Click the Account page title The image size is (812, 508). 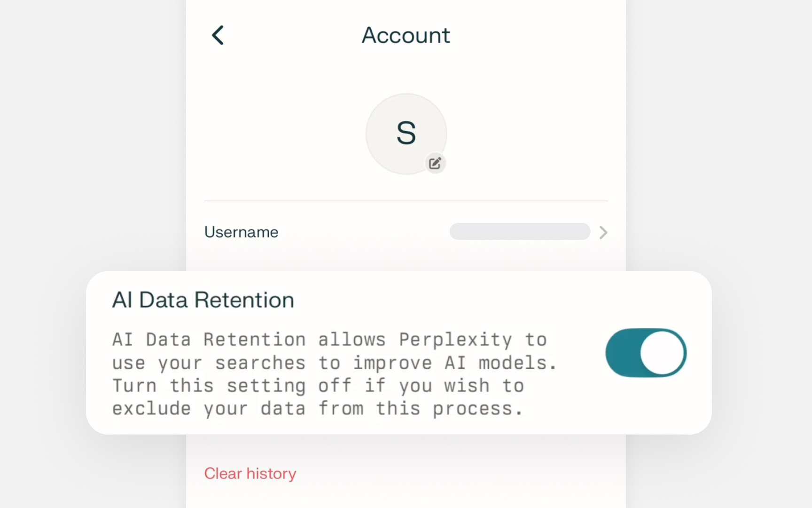406,35
